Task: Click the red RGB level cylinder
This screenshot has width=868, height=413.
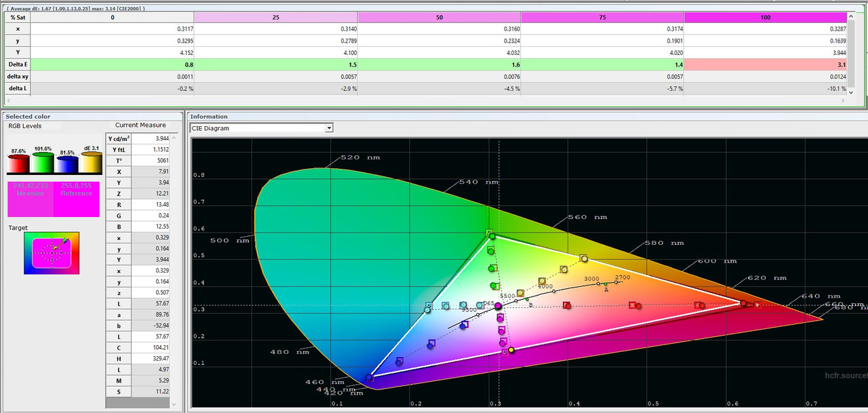Action: coord(19,163)
